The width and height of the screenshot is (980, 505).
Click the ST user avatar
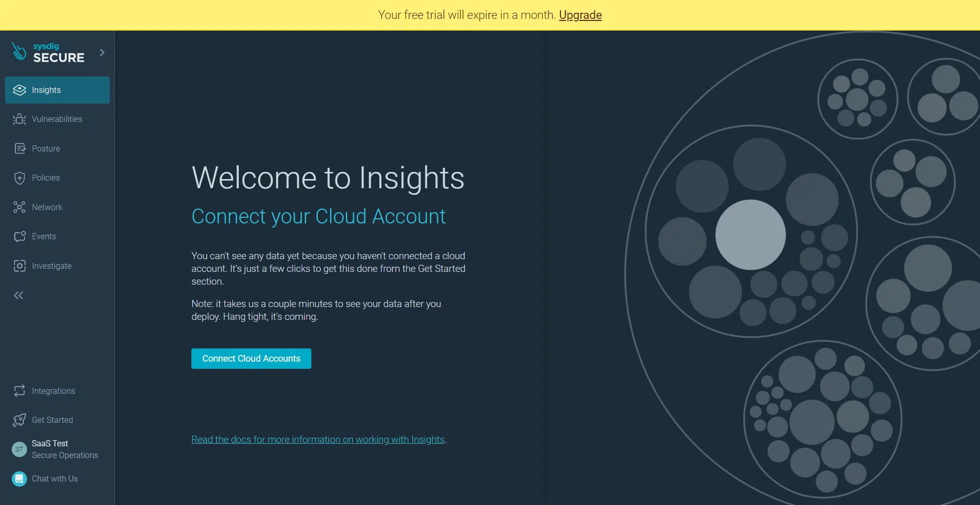19,449
